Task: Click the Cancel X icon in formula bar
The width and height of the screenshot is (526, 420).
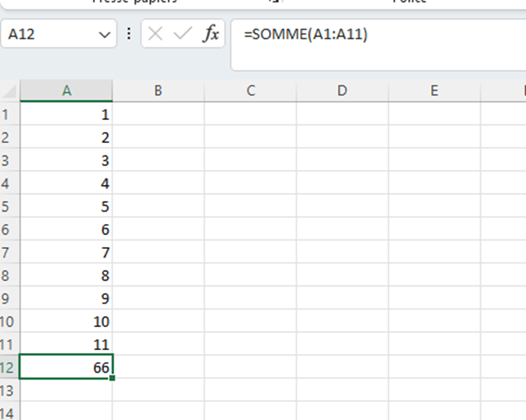Action: tap(155, 35)
